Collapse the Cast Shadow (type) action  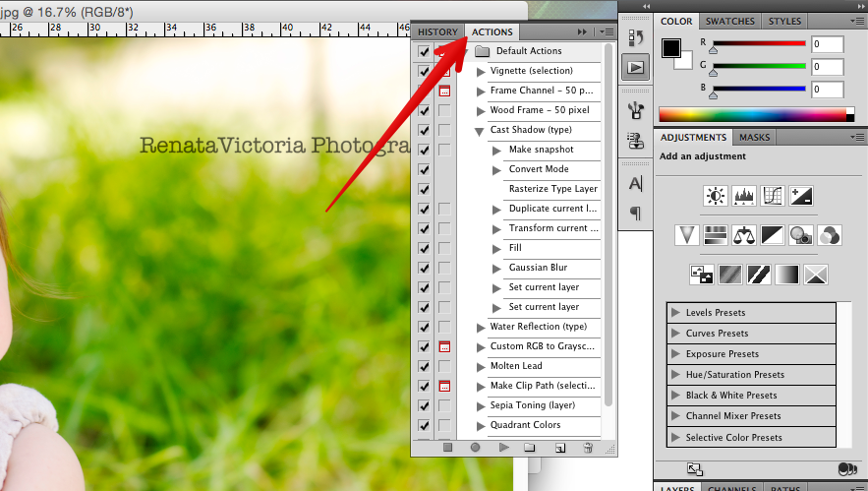click(x=480, y=131)
